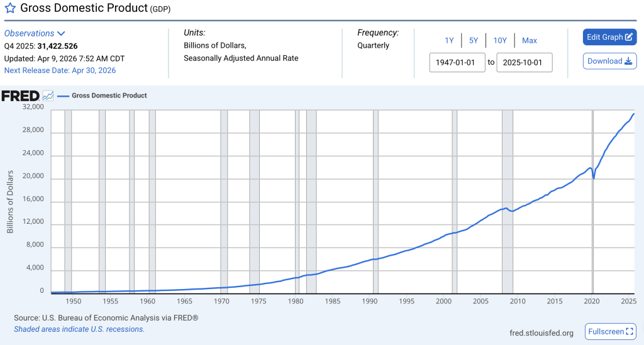The height and width of the screenshot is (345, 644).
Task: Select the 1Y time range
Action: [449, 41]
